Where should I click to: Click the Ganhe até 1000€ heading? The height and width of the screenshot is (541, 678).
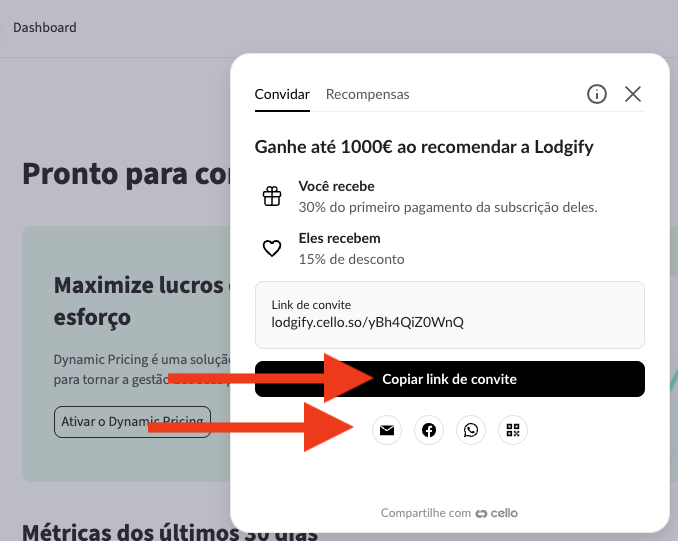(x=424, y=147)
